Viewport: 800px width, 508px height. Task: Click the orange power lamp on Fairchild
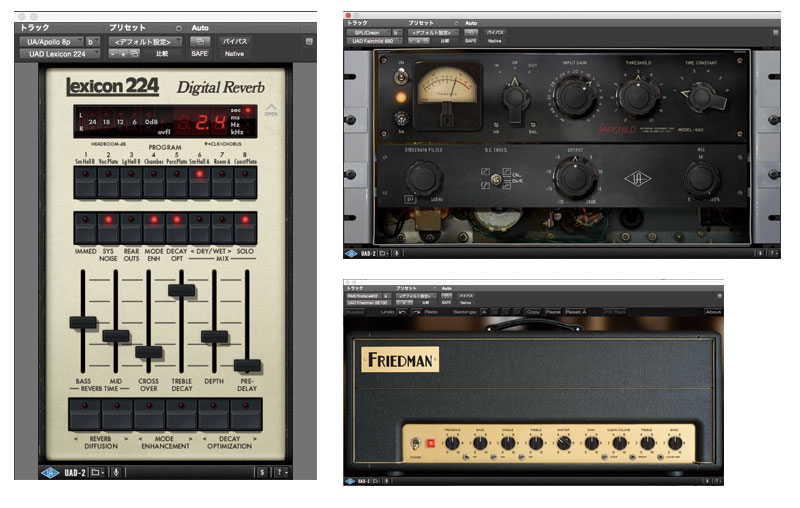(401, 97)
